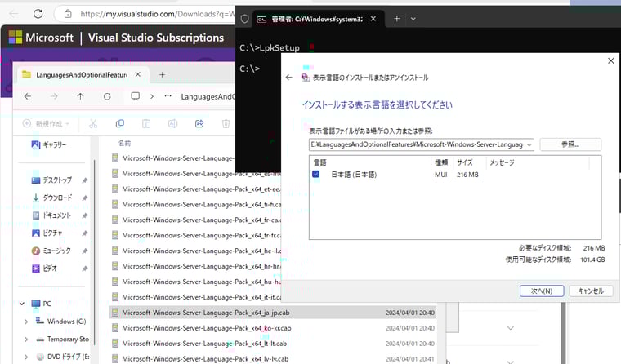Reload the Visual Studio Subscriptions page
The image size is (621, 364).
[38, 14]
